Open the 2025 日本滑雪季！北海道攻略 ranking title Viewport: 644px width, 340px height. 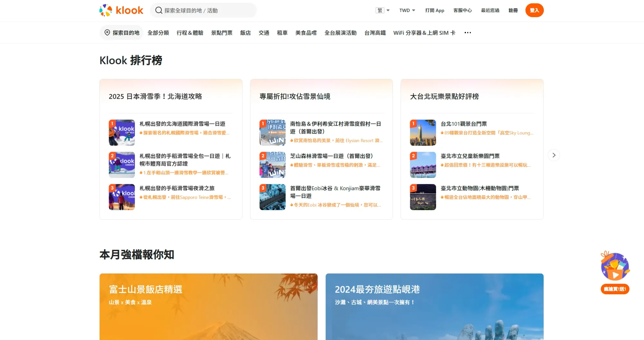click(x=155, y=96)
